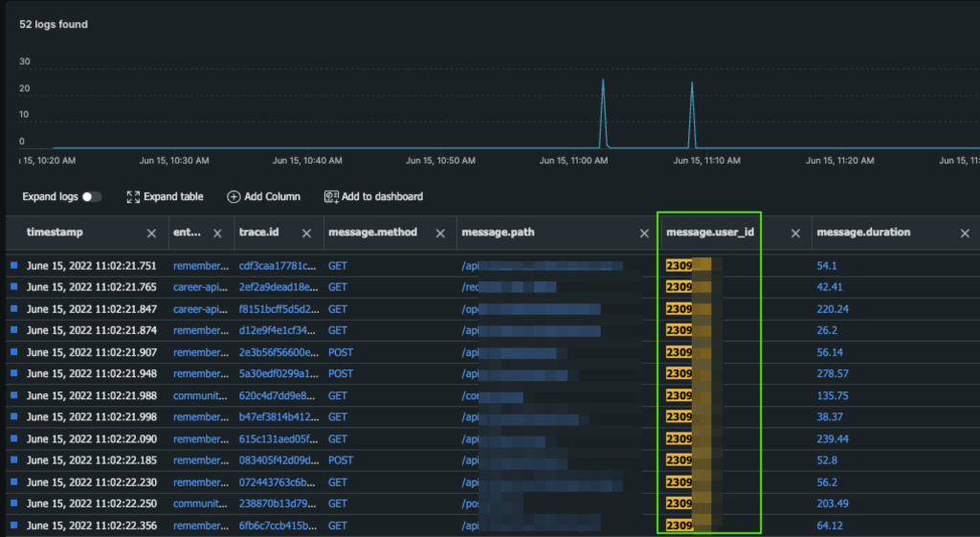
Task: Remove the trace.id column
Action: [x=306, y=234]
